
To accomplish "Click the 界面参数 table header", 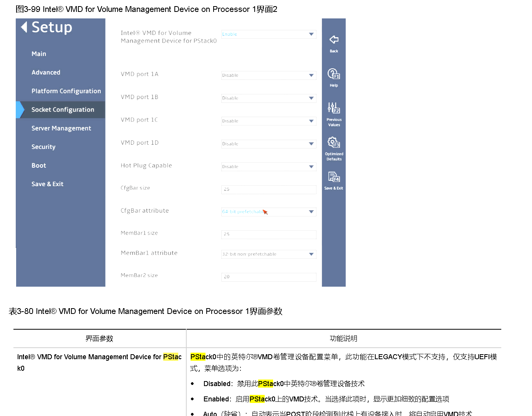I will 99,338.
